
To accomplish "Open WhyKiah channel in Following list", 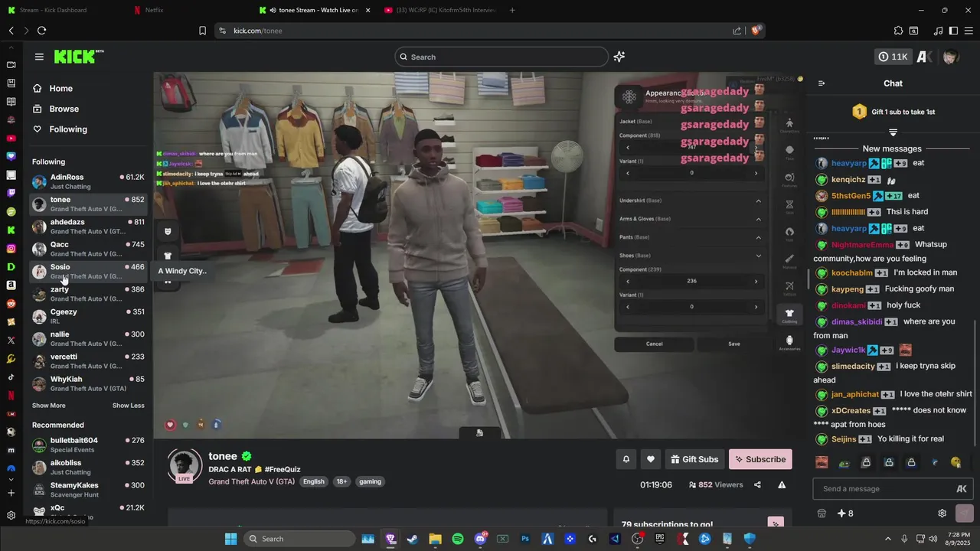I will point(88,383).
